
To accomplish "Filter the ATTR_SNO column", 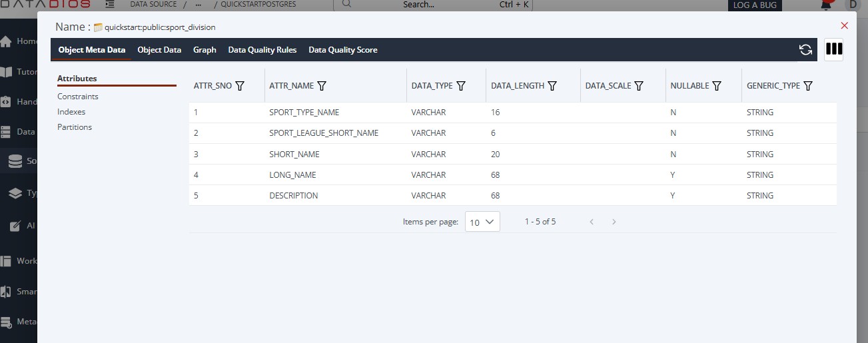I will (240, 86).
